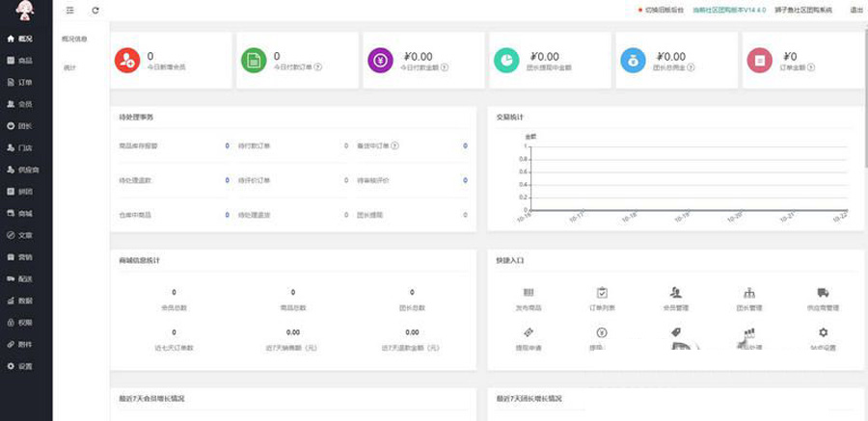
Task: Click 退出 to log out
Action: (855, 10)
